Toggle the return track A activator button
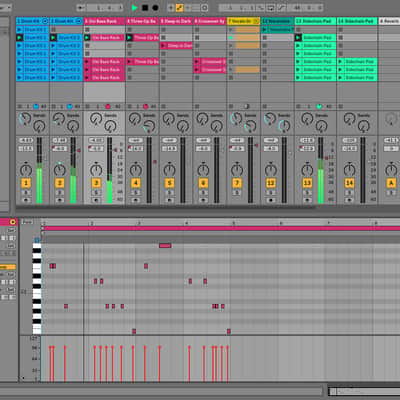 coord(391,183)
